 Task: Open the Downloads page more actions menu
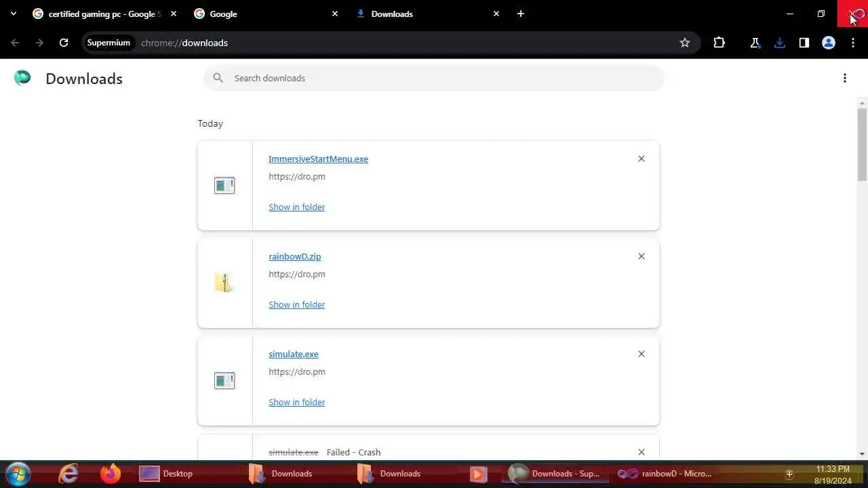845,78
